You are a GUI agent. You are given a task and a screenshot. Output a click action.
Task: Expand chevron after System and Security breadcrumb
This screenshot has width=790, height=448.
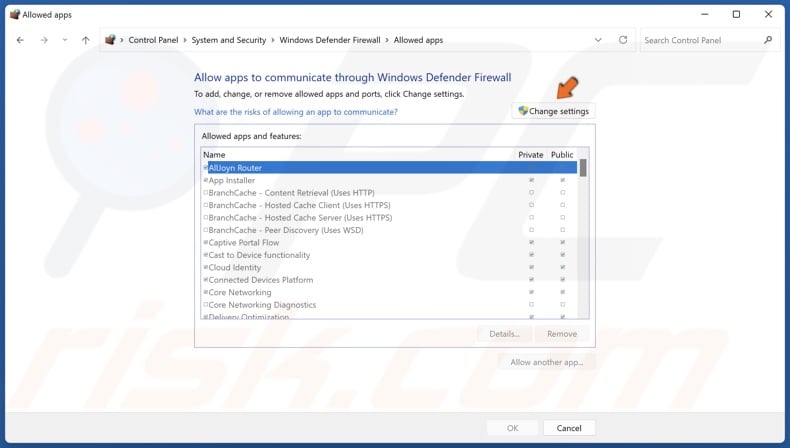point(273,40)
